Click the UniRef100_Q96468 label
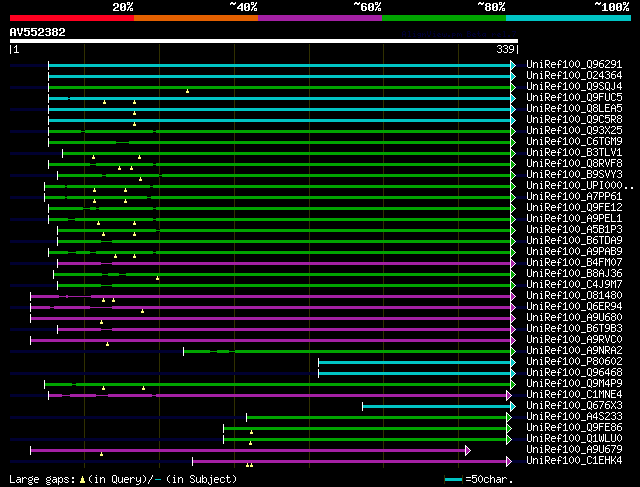 coord(574,373)
